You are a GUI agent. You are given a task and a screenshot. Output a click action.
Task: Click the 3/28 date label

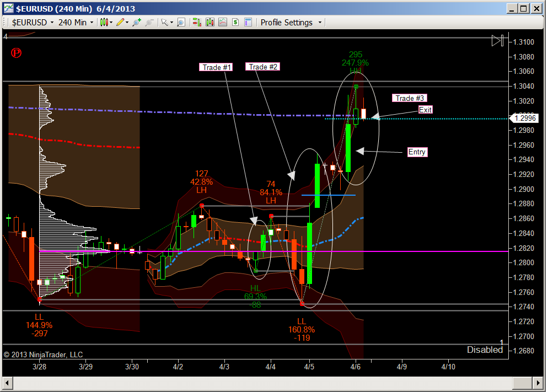point(39,367)
